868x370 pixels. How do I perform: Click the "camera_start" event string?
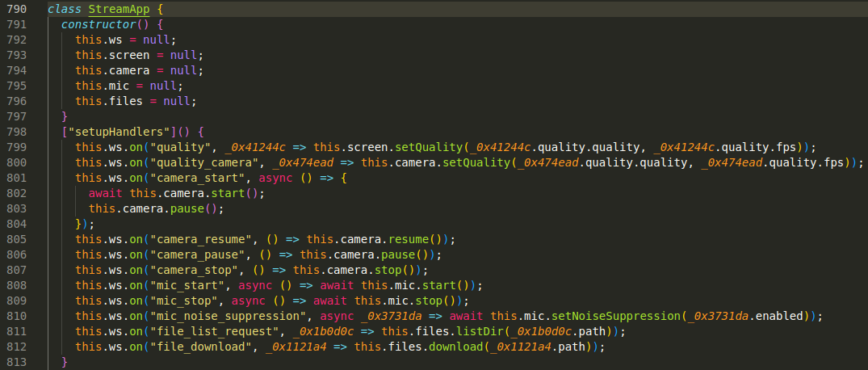point(195,177)
